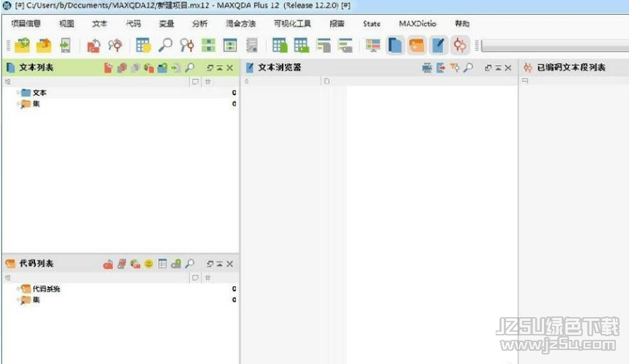The height and width of the screenshot is (364, 629).
Task: Maximize the 文本浏览器 panel
Action: (x=498, y=68)
